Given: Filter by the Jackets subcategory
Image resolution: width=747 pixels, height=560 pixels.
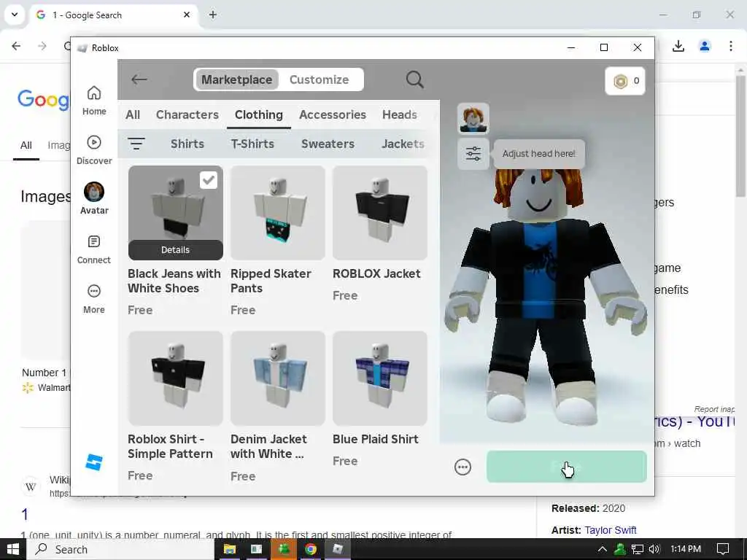Looking at the screenshot, I should (x=403, y=144).
